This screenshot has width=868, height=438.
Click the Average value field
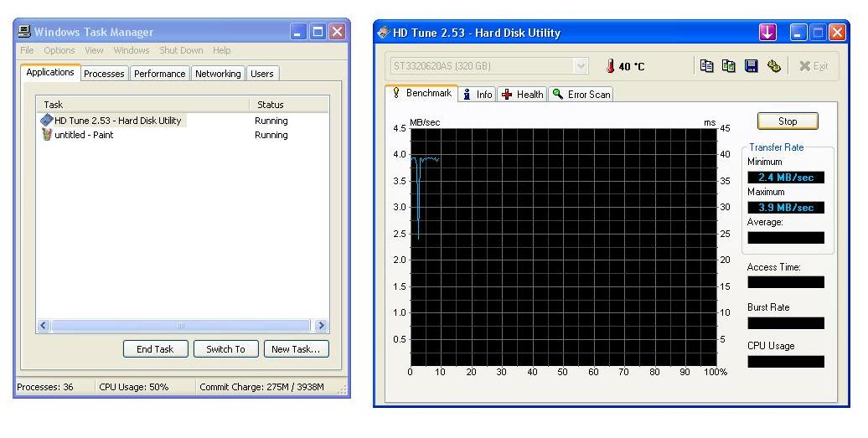[x=786, y=237]
